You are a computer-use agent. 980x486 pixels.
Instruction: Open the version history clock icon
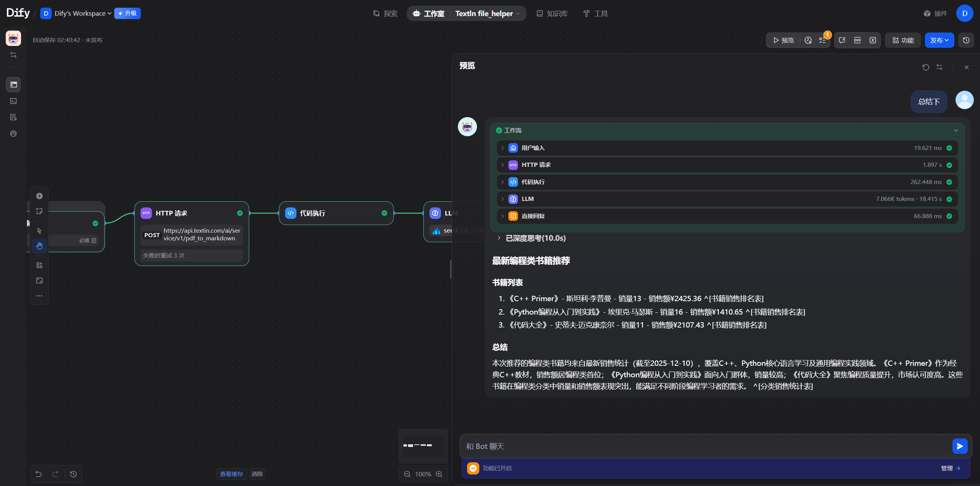pos(966,40)
